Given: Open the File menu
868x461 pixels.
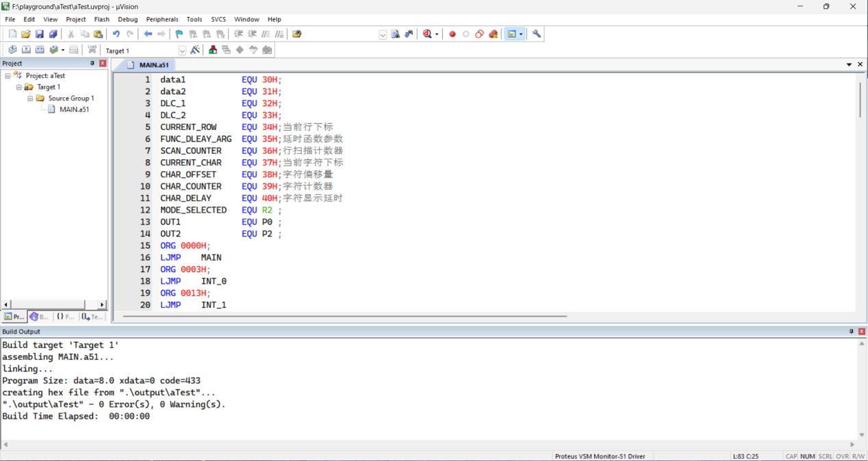Looking at the screenshot, I should 10,19.
